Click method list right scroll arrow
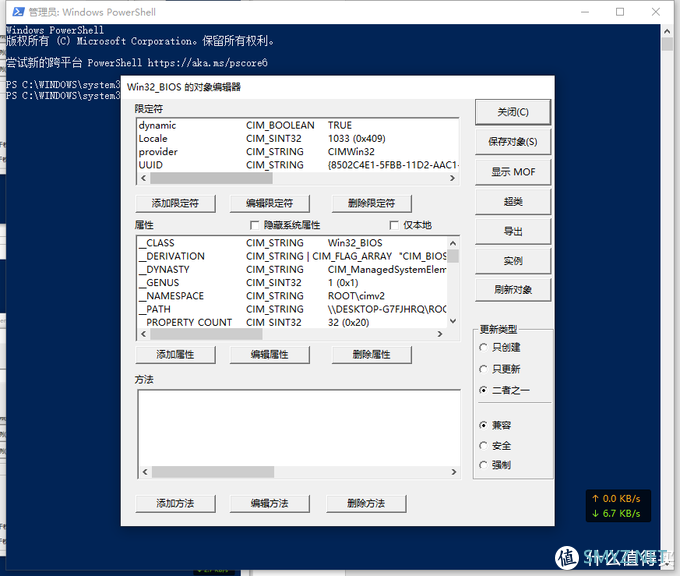 pyautogui.click(x=454, y=472)
